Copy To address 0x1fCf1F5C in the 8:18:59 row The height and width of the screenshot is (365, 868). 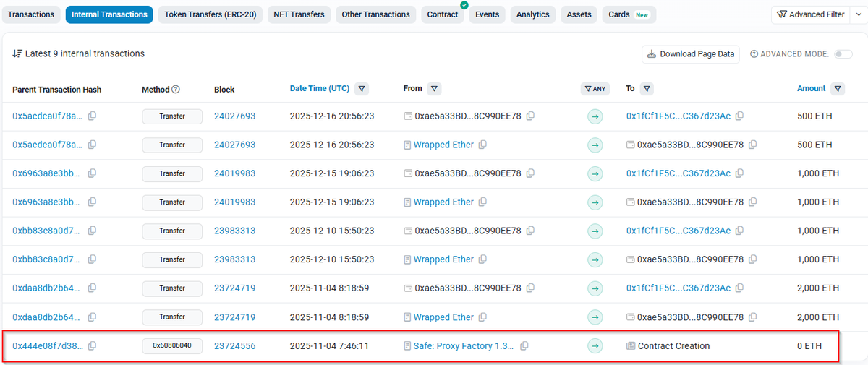pyautogui.click(x=739, y=288)
